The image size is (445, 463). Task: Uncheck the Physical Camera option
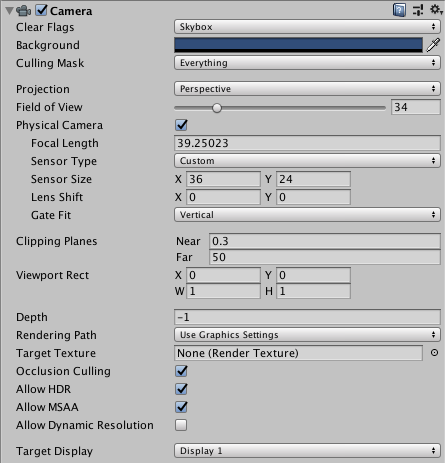click(181, 125)
